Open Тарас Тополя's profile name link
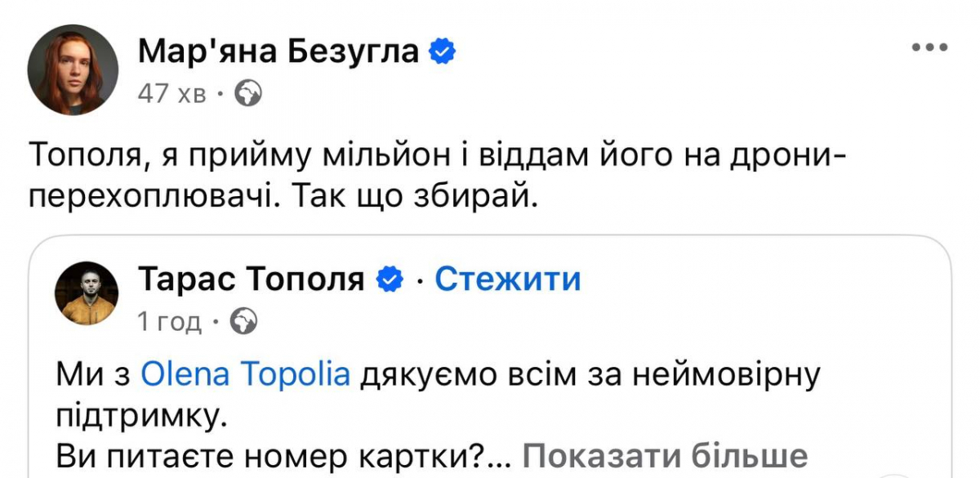Screen dimensions: 980x478 251,279
